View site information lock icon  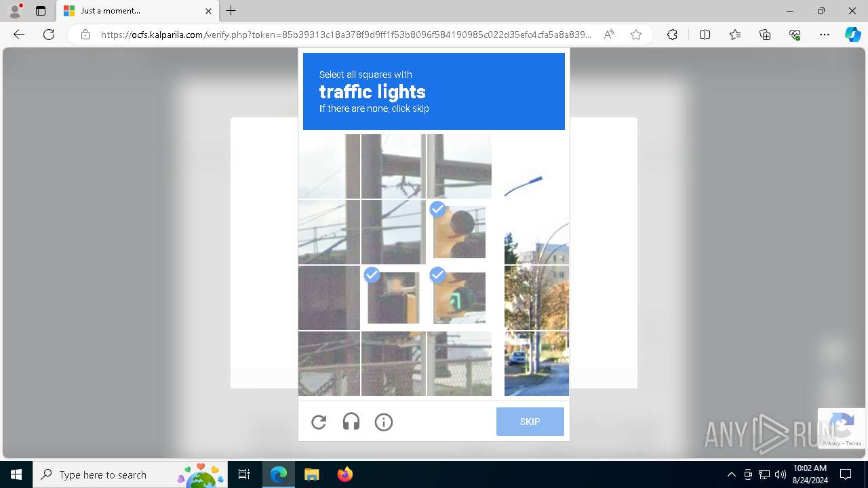85,35
